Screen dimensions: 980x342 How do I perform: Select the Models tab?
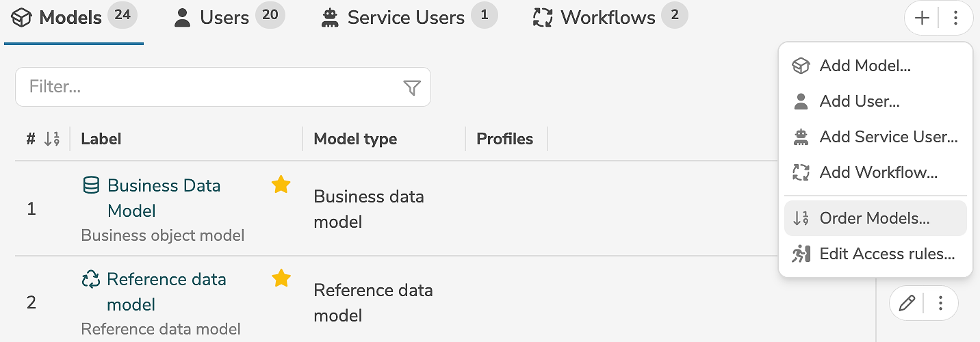70,18
